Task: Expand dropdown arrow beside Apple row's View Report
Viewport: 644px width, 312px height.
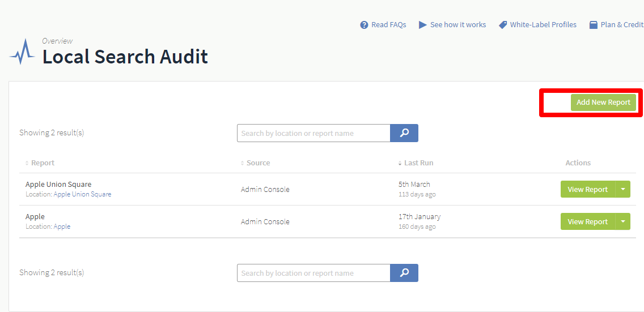Action: click(622, 221)
